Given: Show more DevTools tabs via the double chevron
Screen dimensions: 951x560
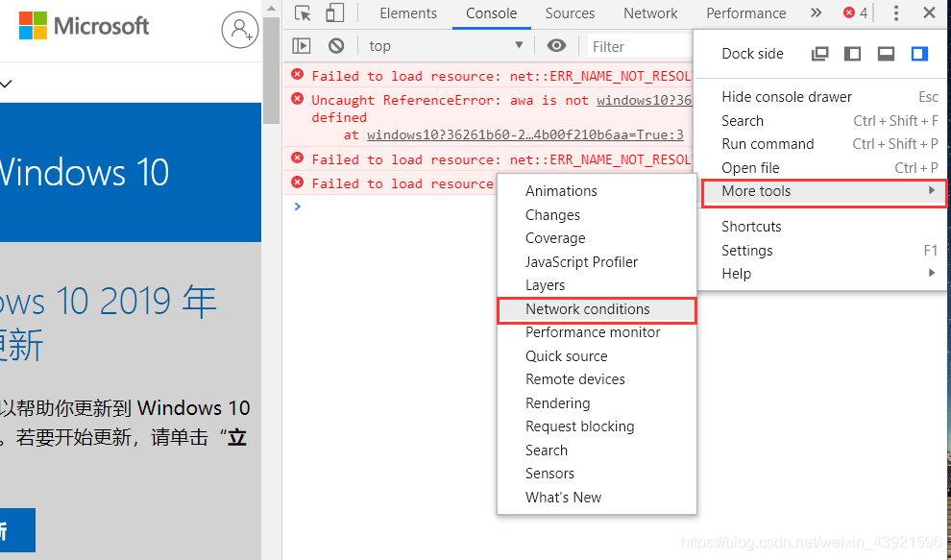Looking at the screenshot, I should pos(817,12).
